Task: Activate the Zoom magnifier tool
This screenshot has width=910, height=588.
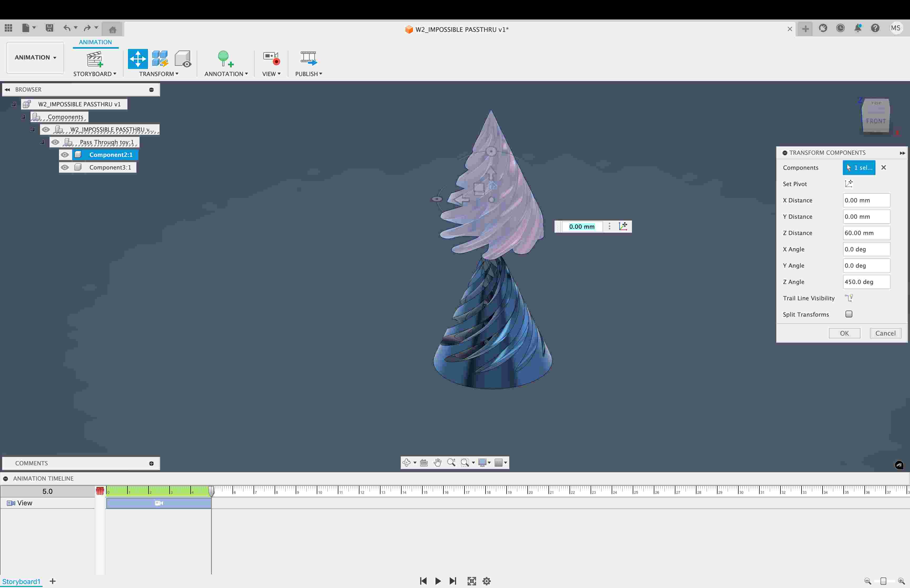Action: (451, 463)
